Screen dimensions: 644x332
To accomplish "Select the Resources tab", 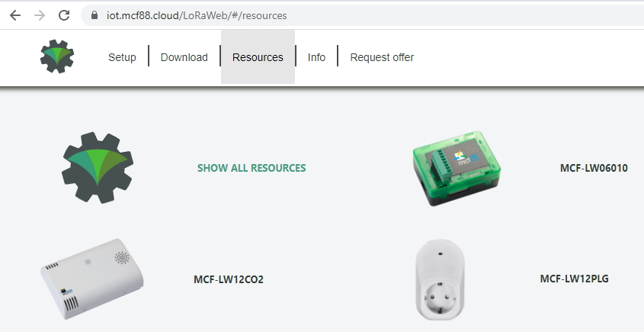I will (x=258, y=56).
